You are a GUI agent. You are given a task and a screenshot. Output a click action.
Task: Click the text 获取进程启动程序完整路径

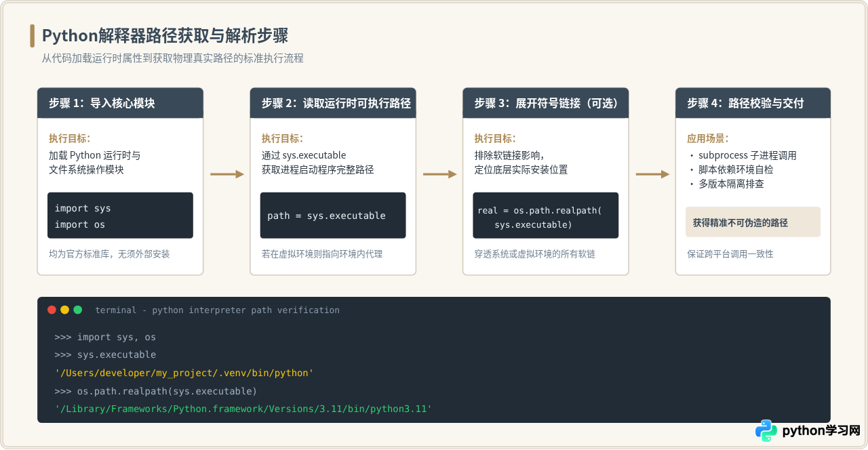pyautogui.click(x=318, y=169)
